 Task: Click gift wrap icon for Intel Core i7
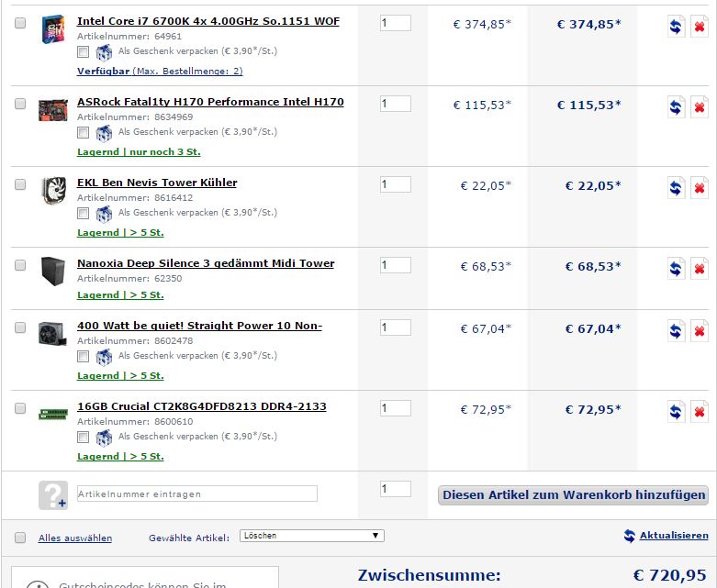click(x=104, y=52)
